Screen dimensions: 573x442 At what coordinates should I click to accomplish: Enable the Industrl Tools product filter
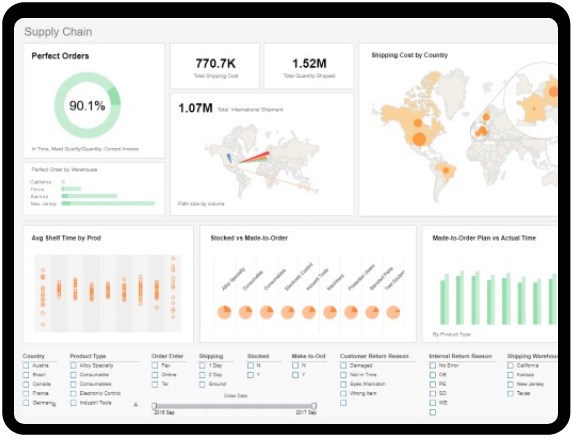73,403
